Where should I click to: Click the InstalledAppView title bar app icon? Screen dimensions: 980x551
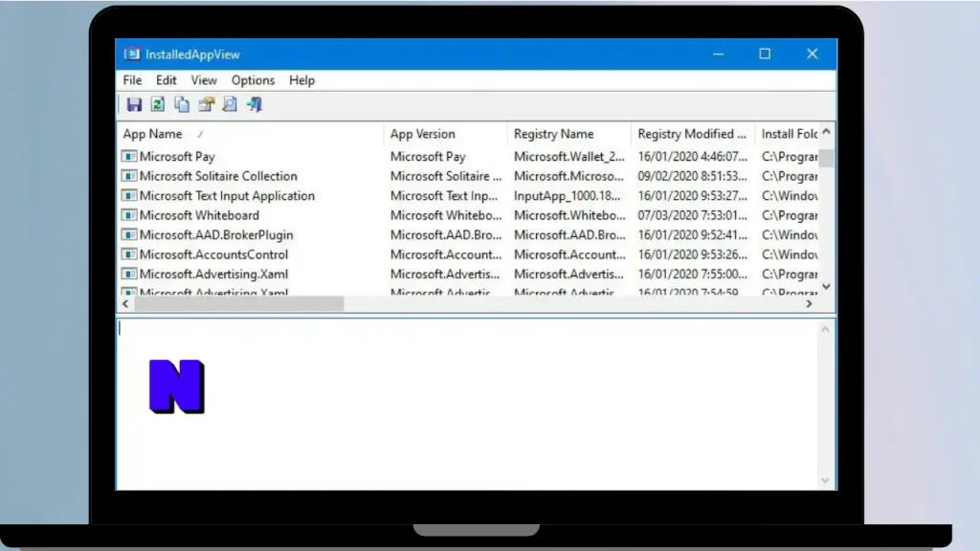click(x=131, y=55)
